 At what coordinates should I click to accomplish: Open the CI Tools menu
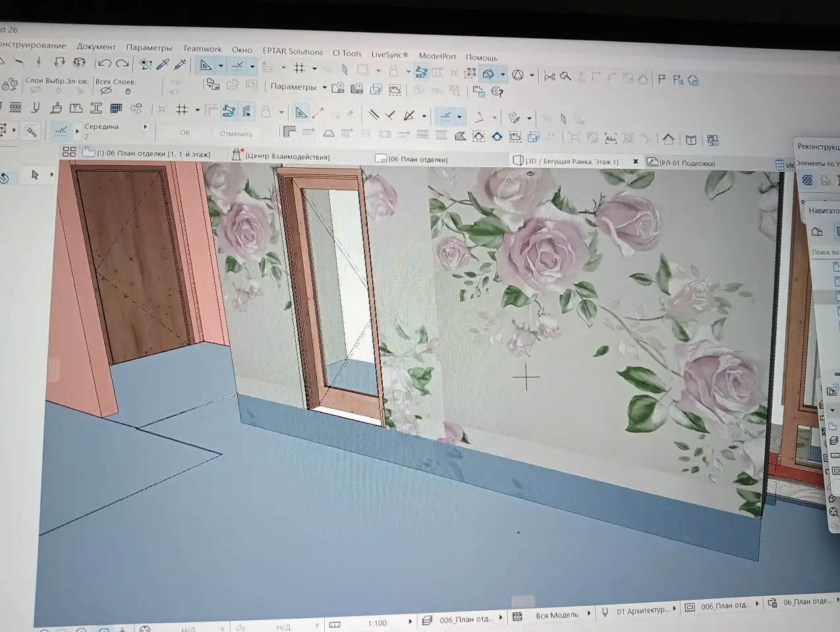[x=347, y=53]
